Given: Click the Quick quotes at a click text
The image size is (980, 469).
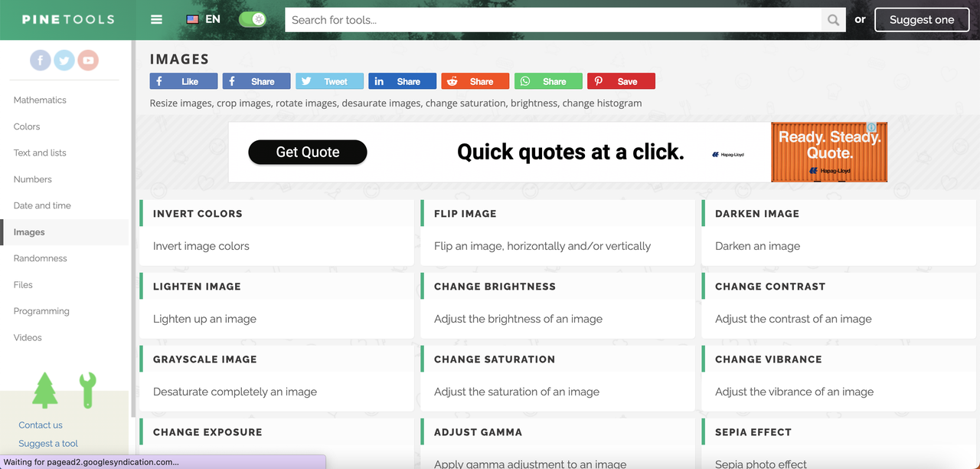Looking at the screenshot, I should pos(570,152).
